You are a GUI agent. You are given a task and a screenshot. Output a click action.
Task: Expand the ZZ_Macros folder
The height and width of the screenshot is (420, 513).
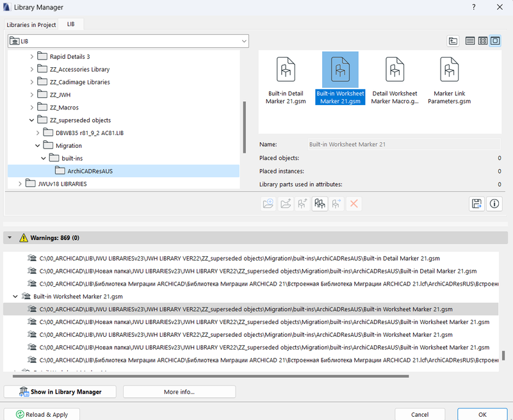(x=32, y=108)
